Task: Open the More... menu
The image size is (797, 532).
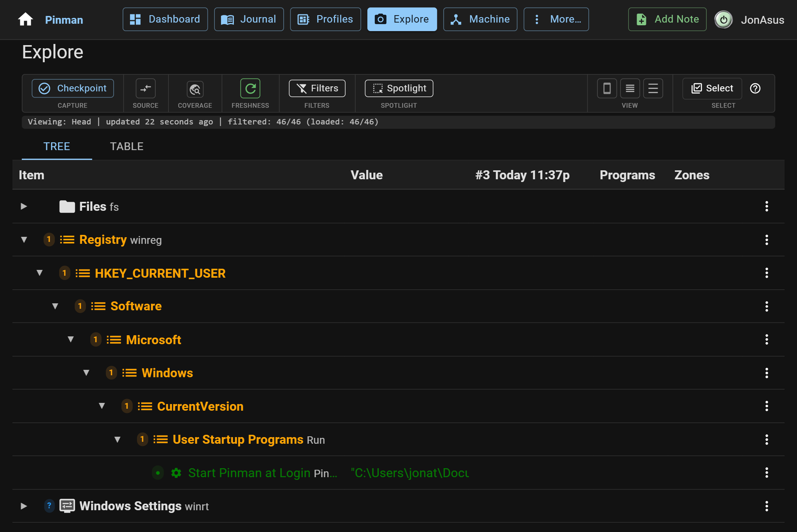Action: click(x=556, y=19)
